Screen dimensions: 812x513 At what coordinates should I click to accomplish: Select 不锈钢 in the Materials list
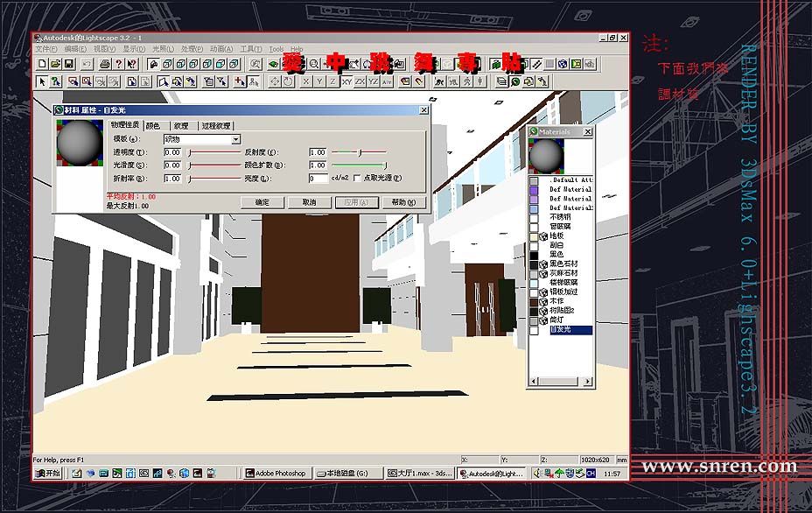click(x=560, y=217)
